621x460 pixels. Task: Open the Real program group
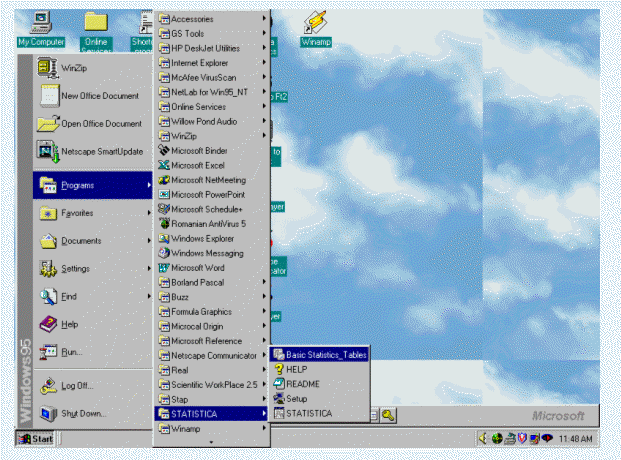212,370
